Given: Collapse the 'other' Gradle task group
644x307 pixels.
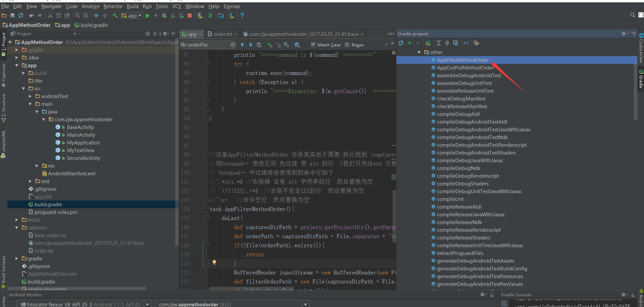Looking at the screenshot, I should [419, 52].
